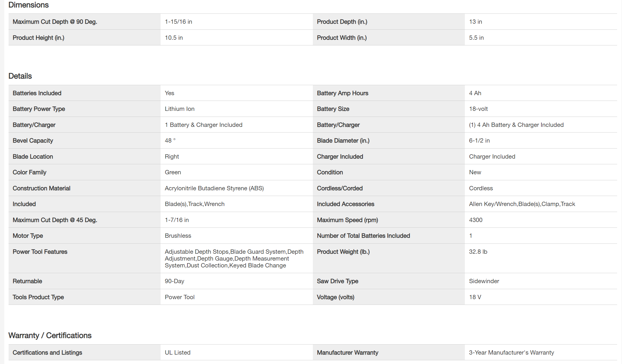Click the 3-Year Manufacturer's Warranty value
Screen dimensions: 622x364
[x=511, y=353]
